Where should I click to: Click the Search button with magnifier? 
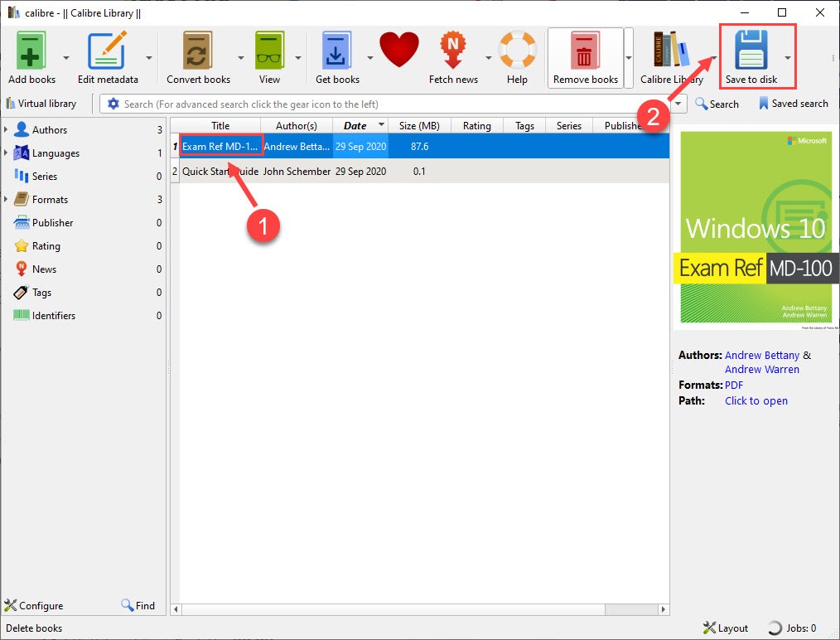717,104
